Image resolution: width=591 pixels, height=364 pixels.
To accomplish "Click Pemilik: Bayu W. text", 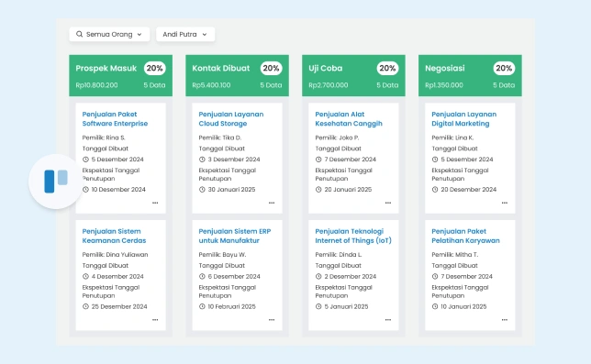I will (x=222, y=255).
